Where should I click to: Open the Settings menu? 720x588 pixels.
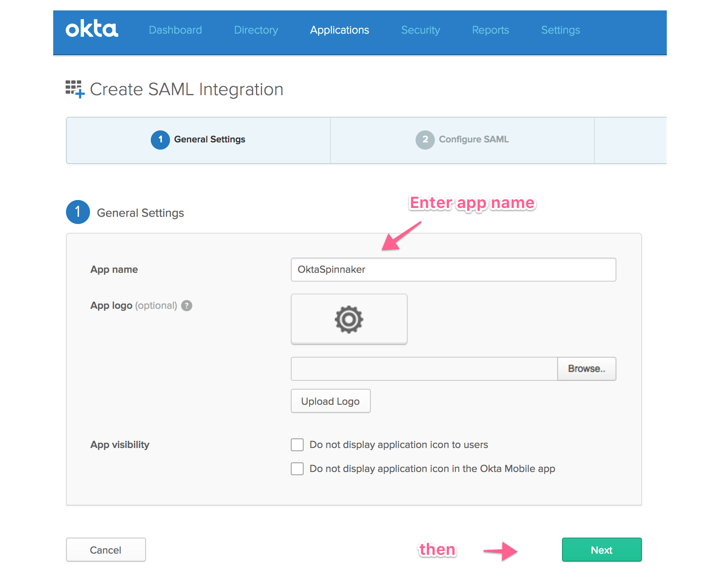pyautogui.click(x=560, y=30)
